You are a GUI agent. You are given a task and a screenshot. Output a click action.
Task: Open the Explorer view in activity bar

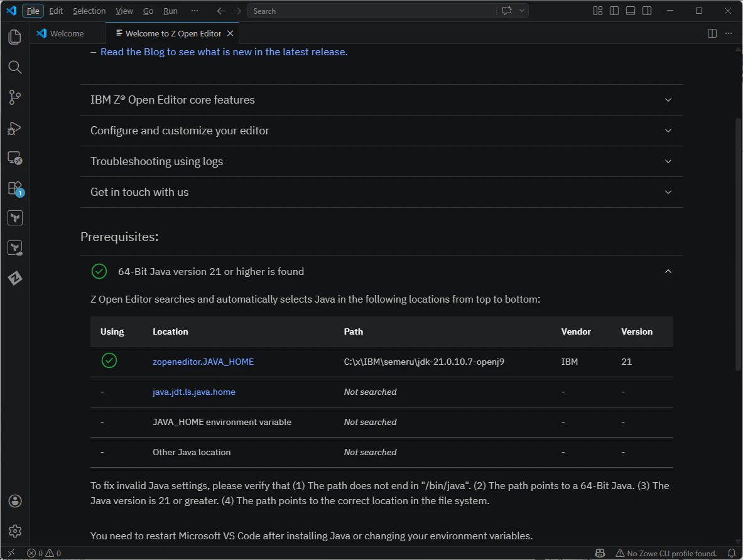click(14, 37)
